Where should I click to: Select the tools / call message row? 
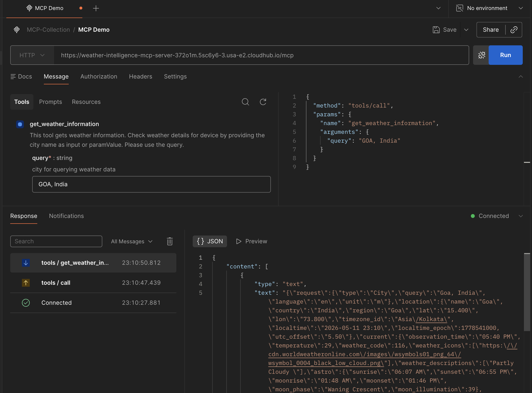(93, 283)
